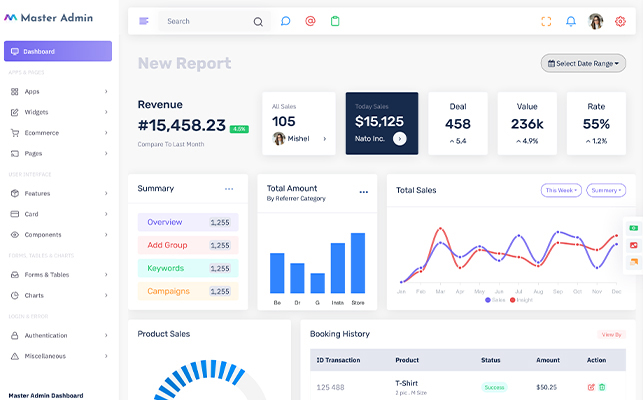Viewport: 643px width, 400px height.
Task: Open the This Week dropdown
Action: 560,190
